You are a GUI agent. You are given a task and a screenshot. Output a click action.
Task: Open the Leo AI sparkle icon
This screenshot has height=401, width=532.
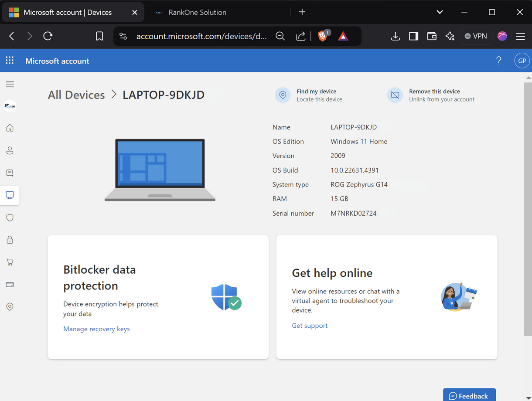coord(450,36)
